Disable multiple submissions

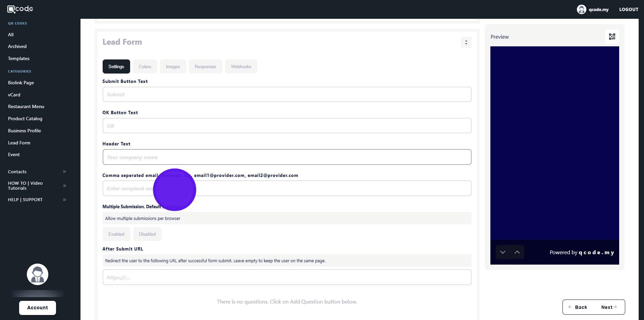click(147, 234)
